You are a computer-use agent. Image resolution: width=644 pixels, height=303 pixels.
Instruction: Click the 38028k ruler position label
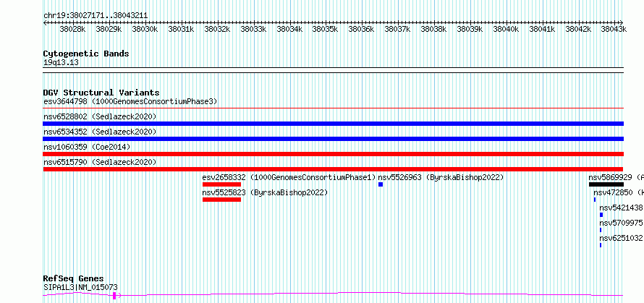pyautogui.click(x=72, y=29)
